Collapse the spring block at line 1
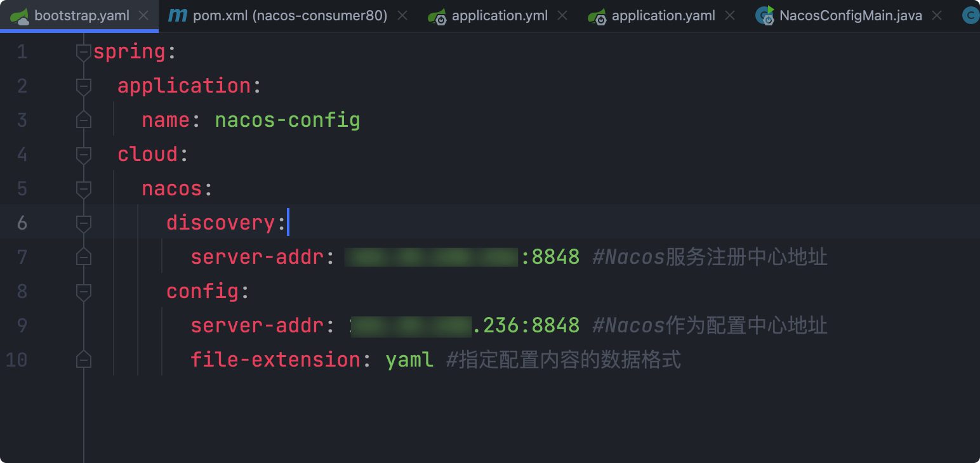 (x=83, y=51)
